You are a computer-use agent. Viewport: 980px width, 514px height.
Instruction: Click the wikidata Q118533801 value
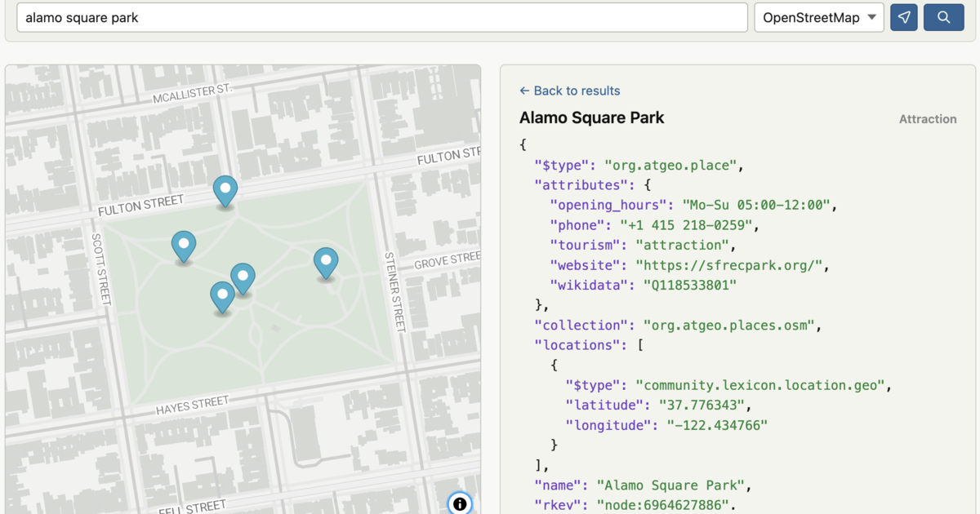point(690,285)
